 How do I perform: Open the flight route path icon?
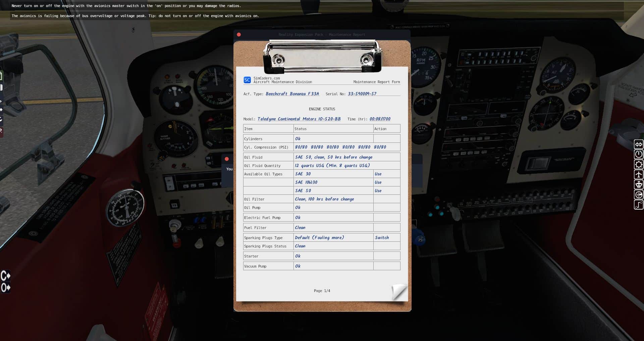(638, 205)
